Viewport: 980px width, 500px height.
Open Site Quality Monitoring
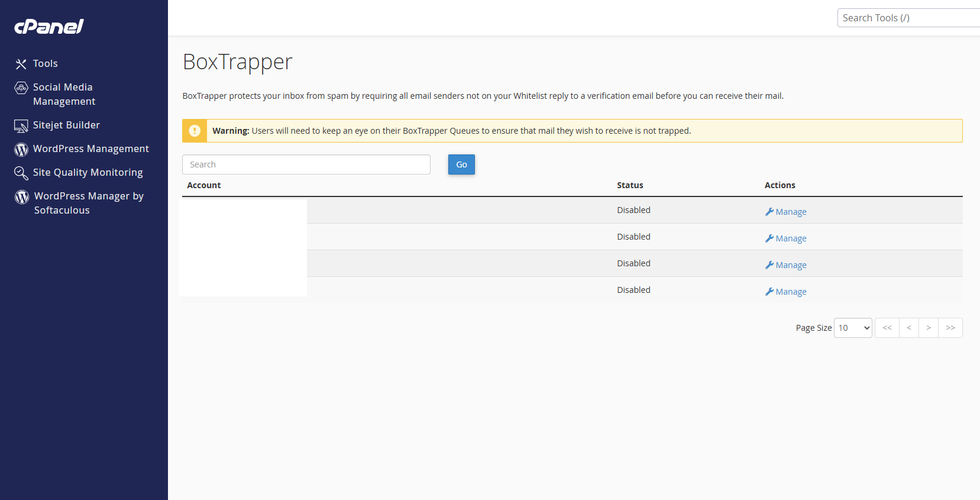[88, 172]
